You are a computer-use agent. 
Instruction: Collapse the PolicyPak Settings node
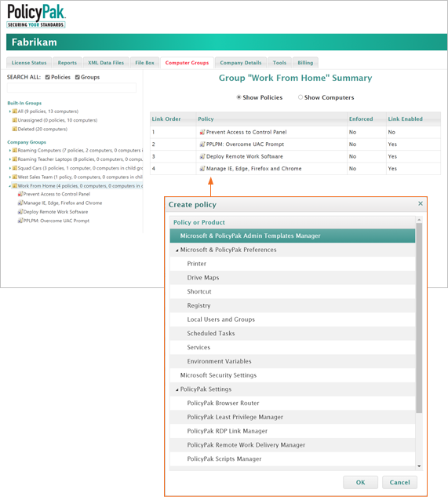[x=177, y=390]
